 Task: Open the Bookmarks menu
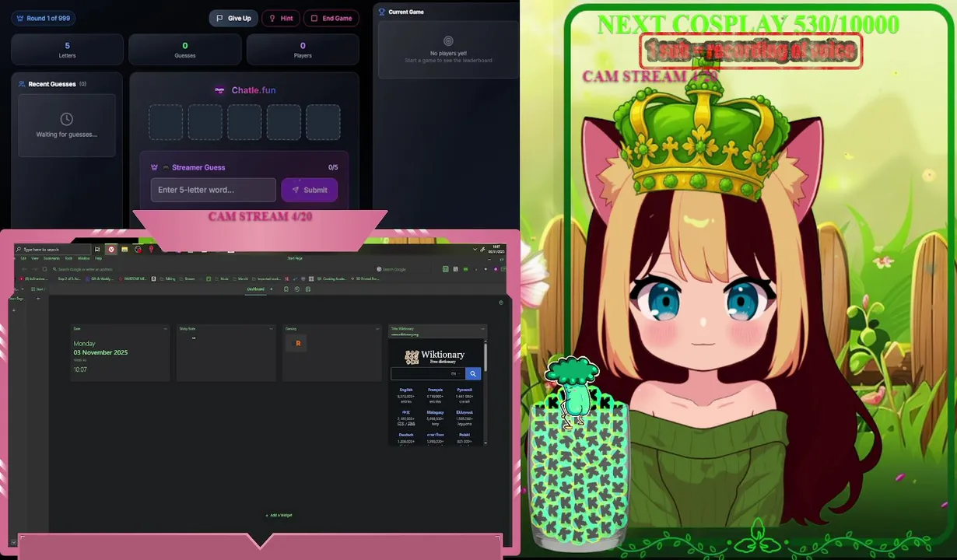(x=51, y=258)
